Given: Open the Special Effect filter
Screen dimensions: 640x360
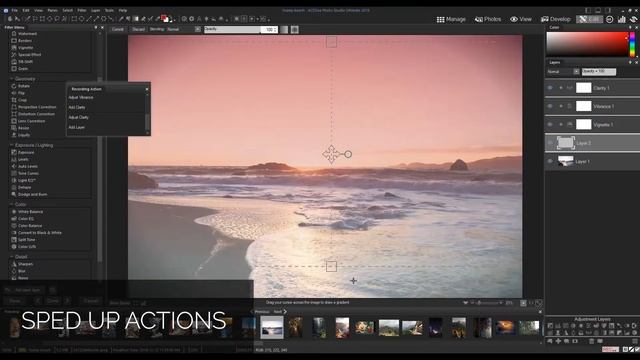Looking at the screenshot, I should 27,54.
